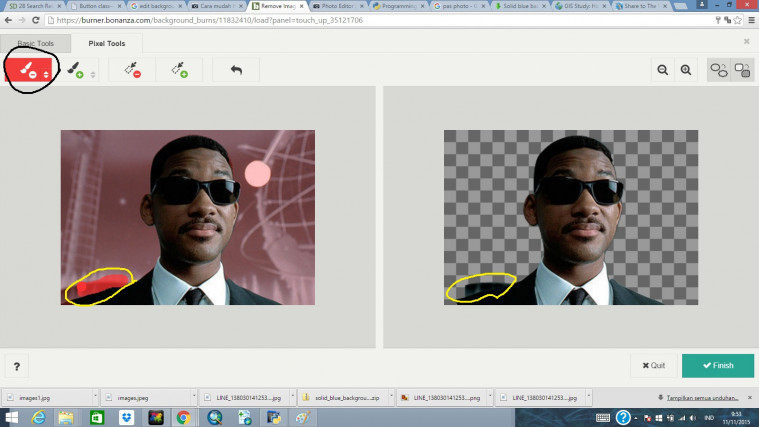Select the red remove-pixels brush tool

(x=29, y=70)
